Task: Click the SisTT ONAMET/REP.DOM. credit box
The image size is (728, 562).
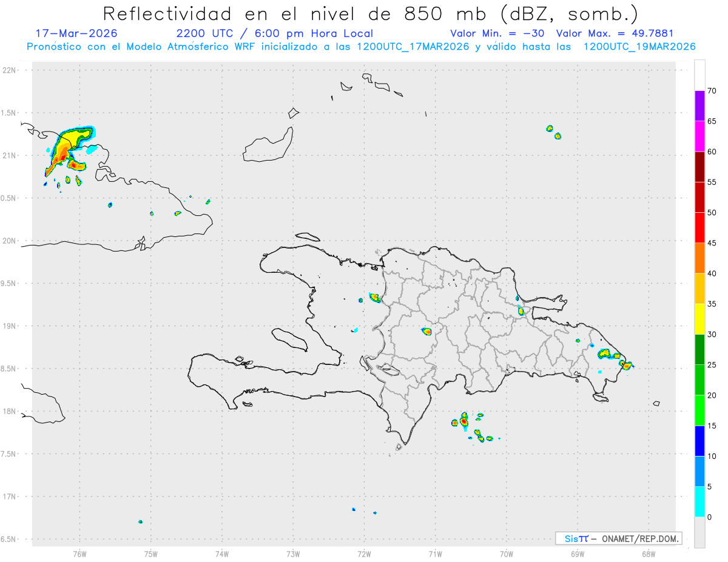Action: [618, 538]
